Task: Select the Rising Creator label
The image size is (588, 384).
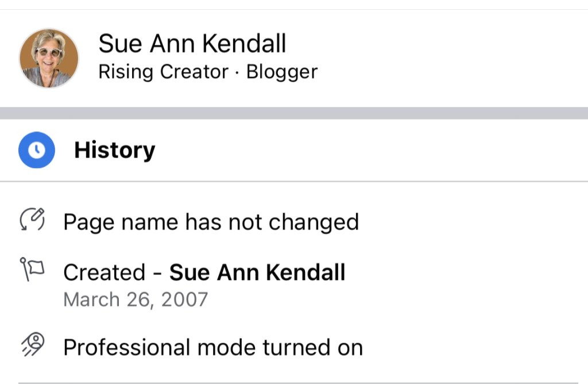Action: coord(164,72)
